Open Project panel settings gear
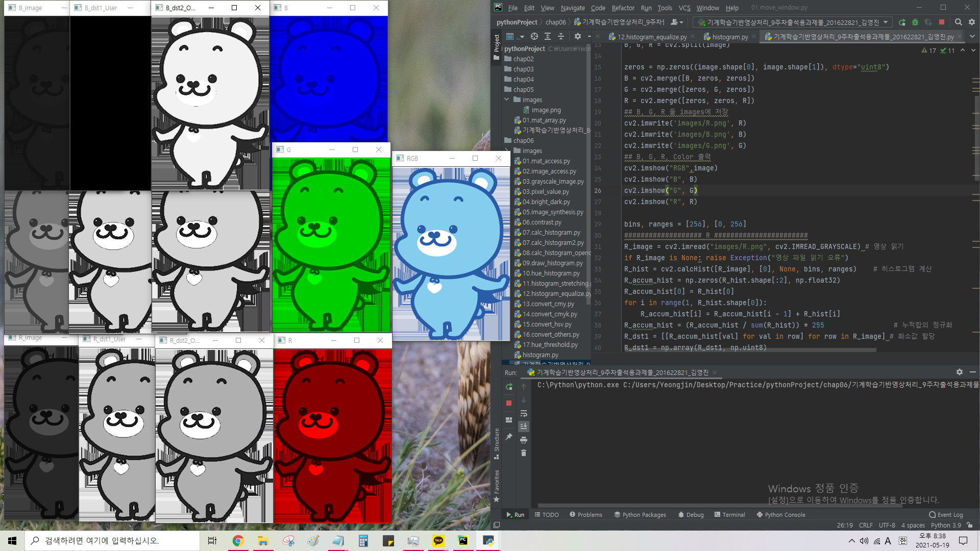This screenshot has height=551, width=980. 577,36
